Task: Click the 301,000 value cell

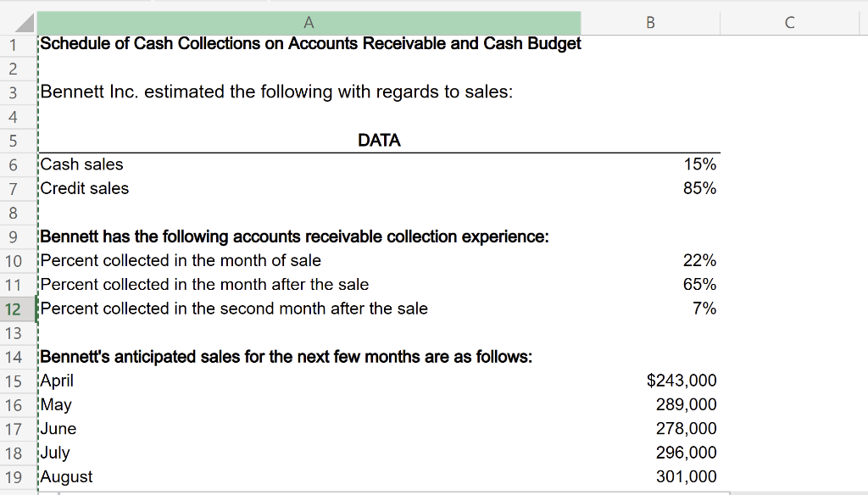Action: pos(650,476)
